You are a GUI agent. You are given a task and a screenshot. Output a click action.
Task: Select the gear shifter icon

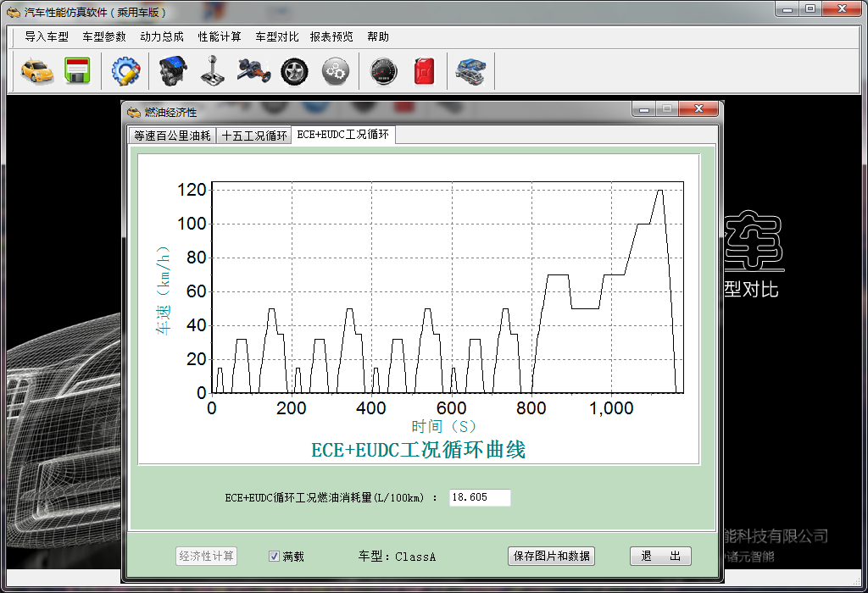point(213,71)
